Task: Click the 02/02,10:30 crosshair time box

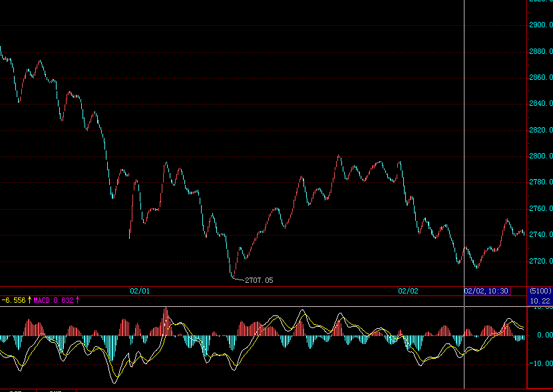Action: 486,291
